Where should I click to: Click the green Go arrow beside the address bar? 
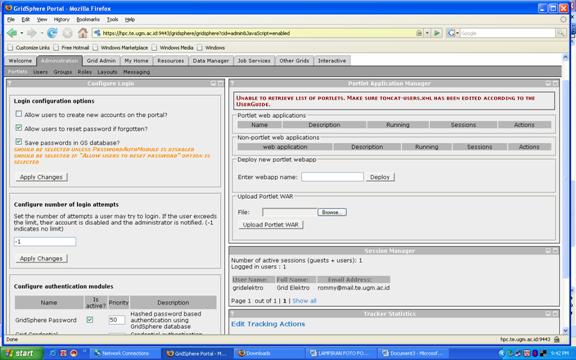tap(437, 33)
